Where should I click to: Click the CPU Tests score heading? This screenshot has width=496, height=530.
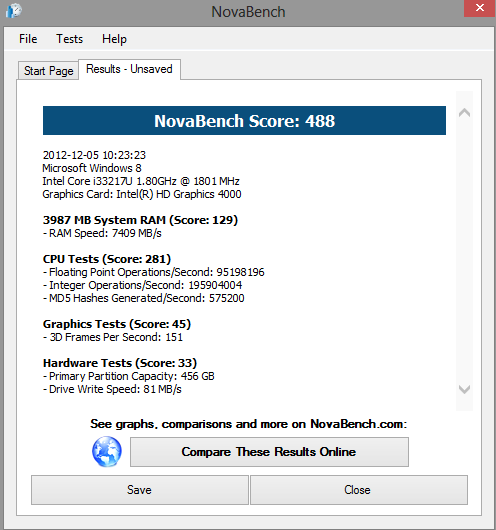(107, 259)
